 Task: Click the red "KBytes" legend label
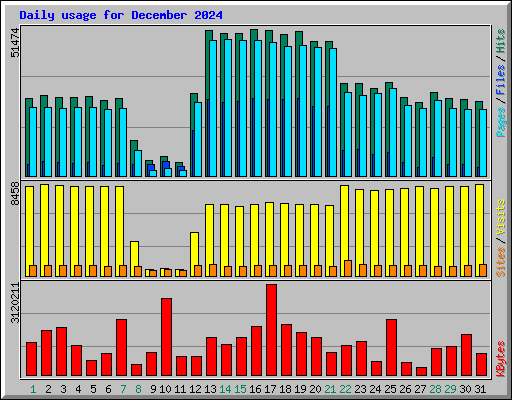click(500, 359)
